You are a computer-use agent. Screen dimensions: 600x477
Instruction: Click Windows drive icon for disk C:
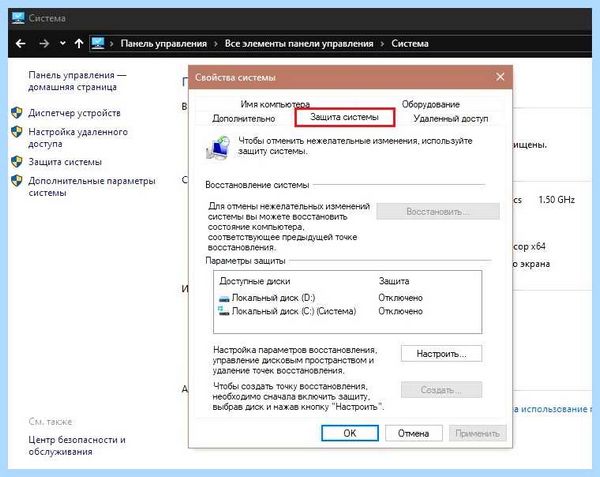224,310
